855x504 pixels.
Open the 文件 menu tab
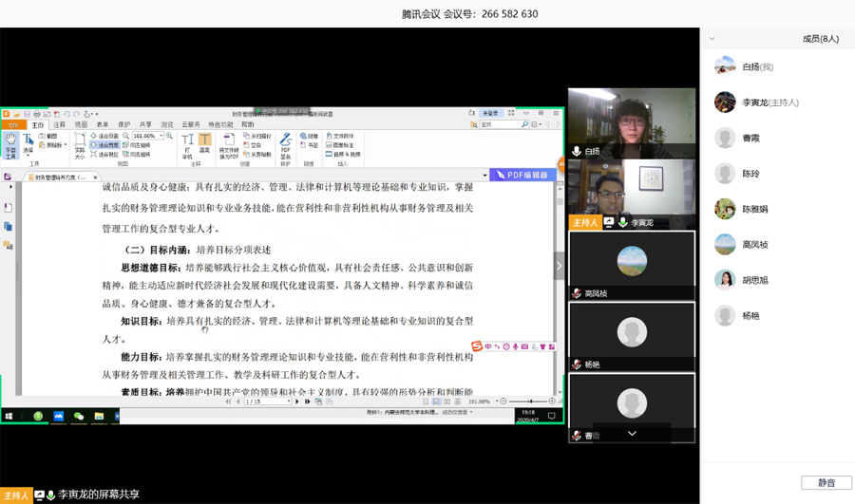(x=12, y=124)
